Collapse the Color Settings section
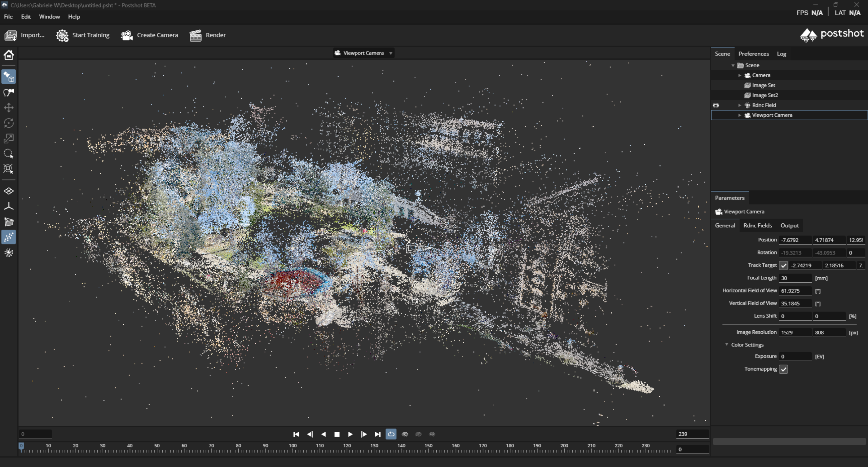The height and width of the screenshot is (467, 868). click(x=727, y=344)
